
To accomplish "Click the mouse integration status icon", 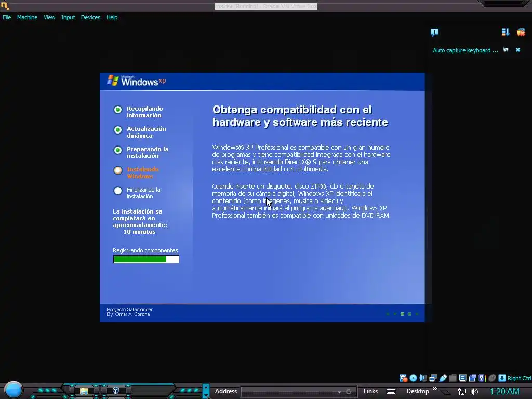I will (x=493, y=378).
